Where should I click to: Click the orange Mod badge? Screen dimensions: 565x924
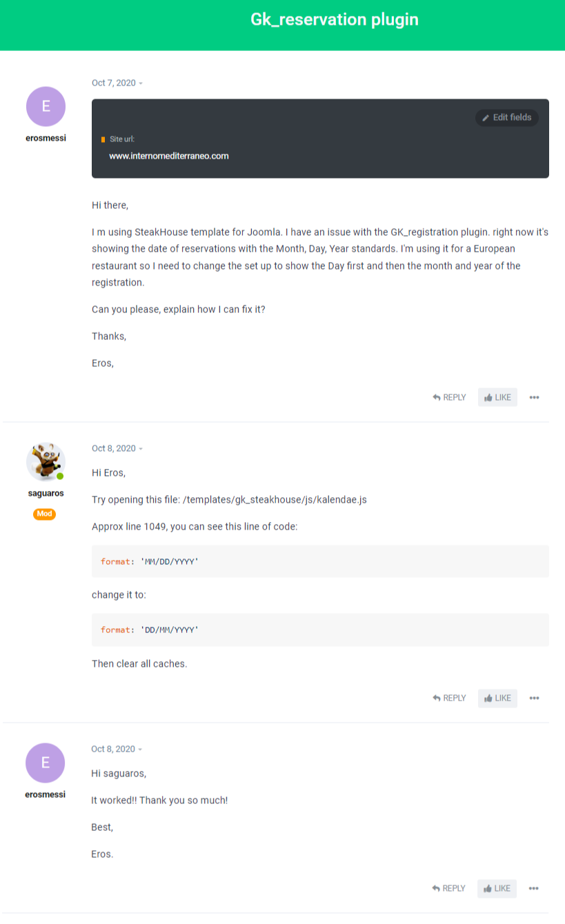44,514
